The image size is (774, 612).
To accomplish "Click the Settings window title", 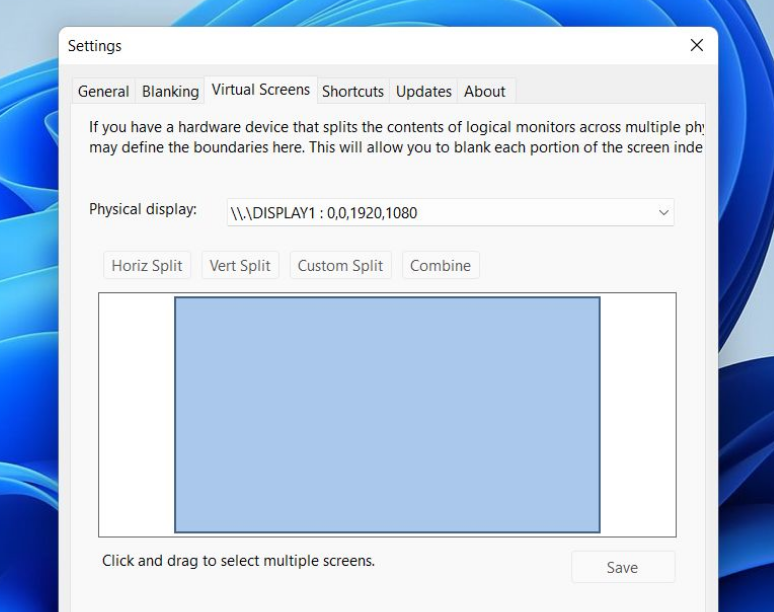I will [95, 46].
